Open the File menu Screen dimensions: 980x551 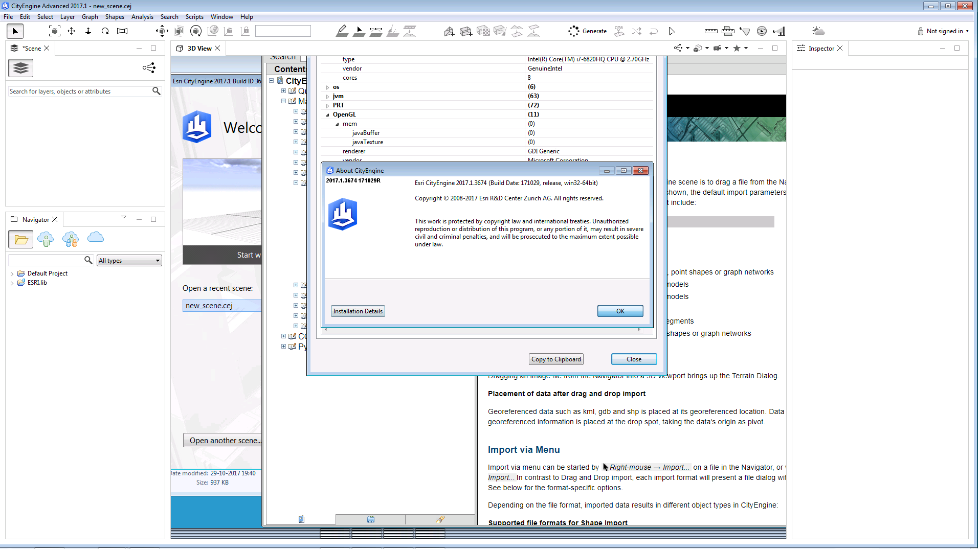[x=8, y=17]
